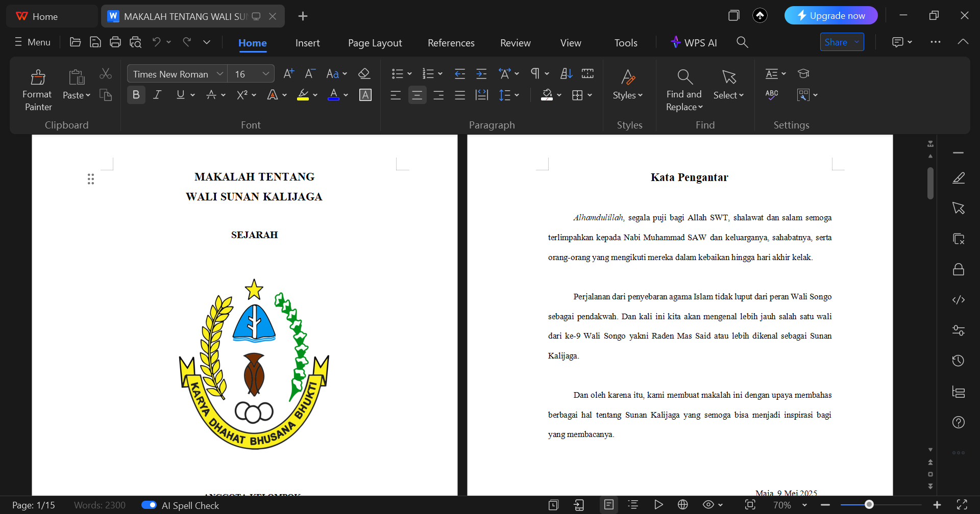Click the Print icon in quick toolbar

tap(115, 42)
